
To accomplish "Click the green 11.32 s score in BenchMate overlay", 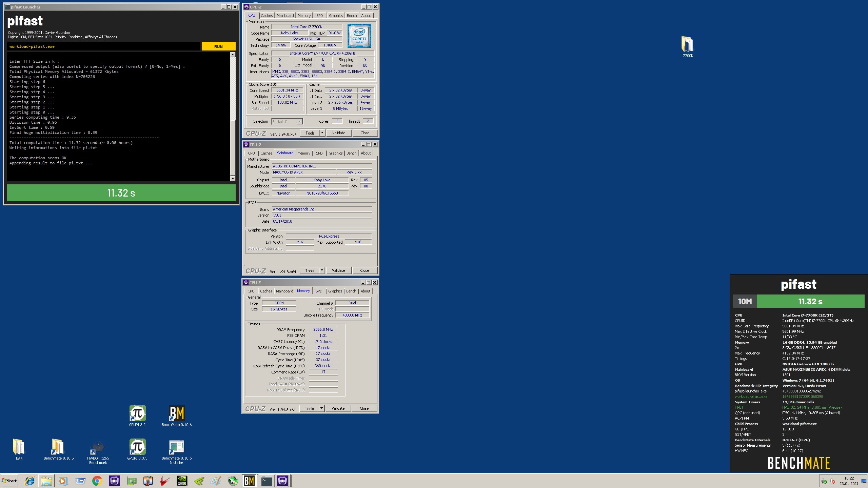I will (810, 301).
